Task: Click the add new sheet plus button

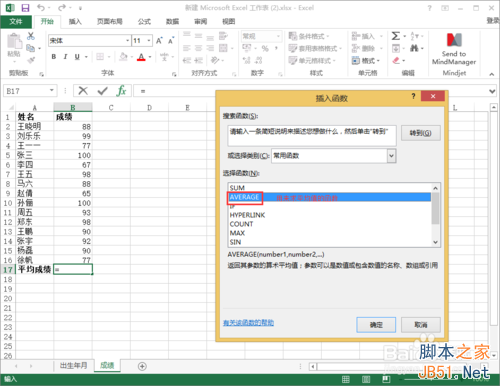Action: pyautogui.click(x=142, y=366)
